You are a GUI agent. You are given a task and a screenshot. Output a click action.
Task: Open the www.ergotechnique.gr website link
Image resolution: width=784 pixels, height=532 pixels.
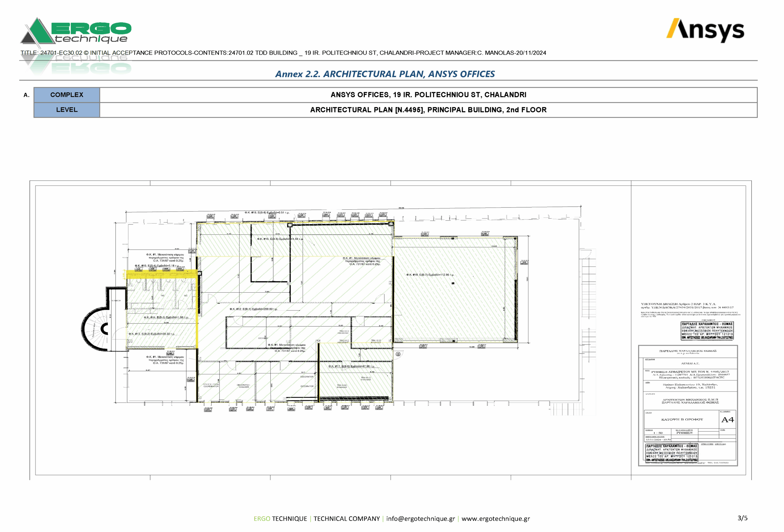pos(495,519)
